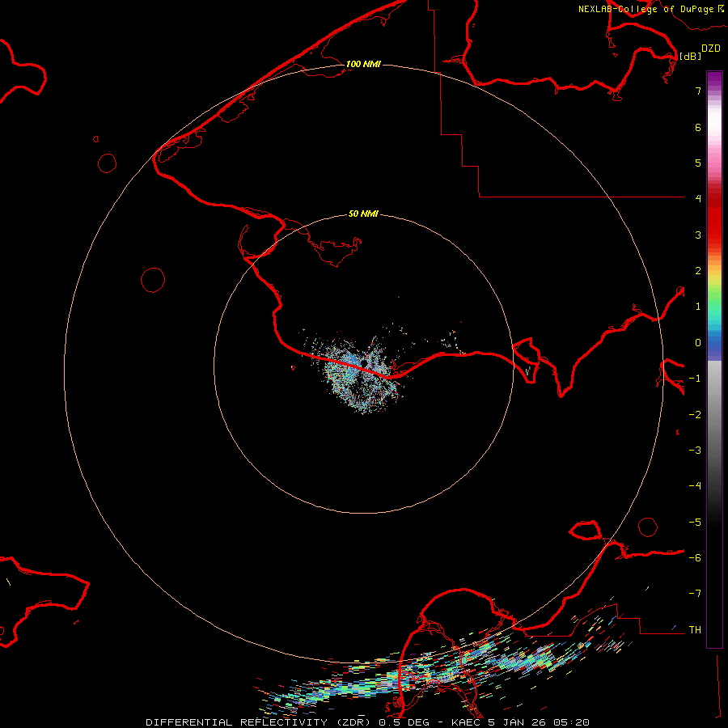
Task: Click the black radar site dot at center
Action: click(x=363, y=362)
